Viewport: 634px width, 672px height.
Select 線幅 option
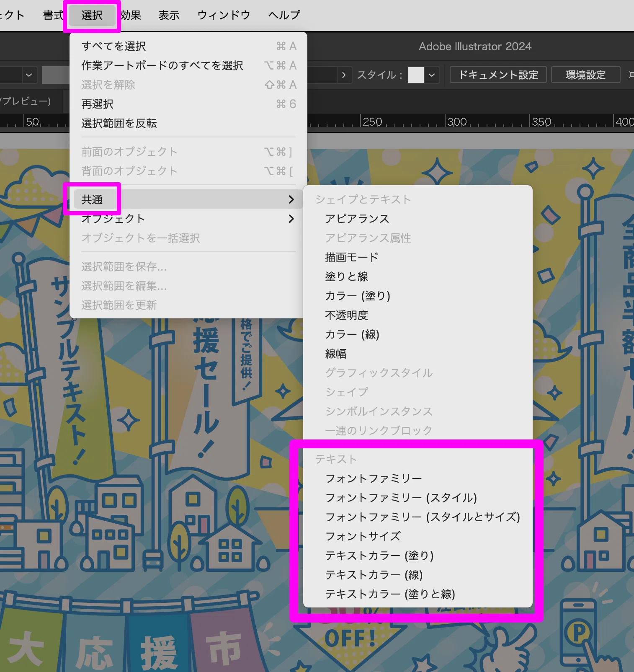coord(418,354)
